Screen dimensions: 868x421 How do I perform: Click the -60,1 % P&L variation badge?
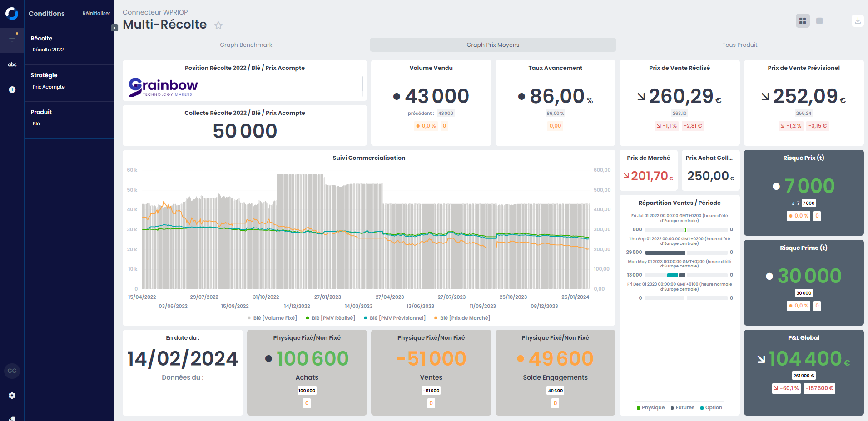(786, 389)
